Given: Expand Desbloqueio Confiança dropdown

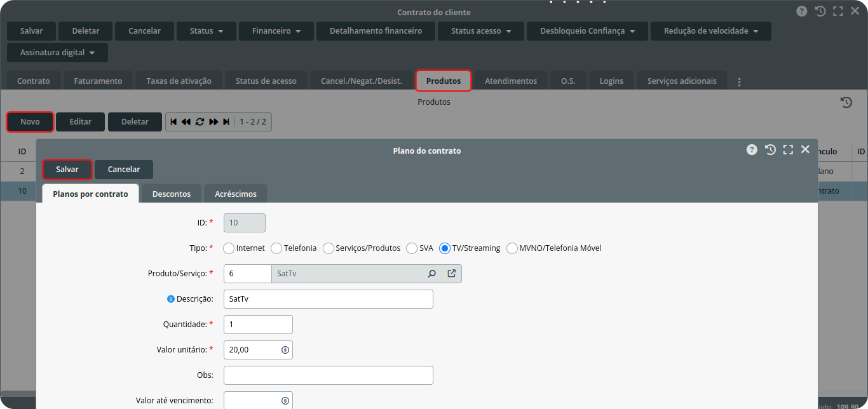Looking at the screenshot, I should 587,30.
